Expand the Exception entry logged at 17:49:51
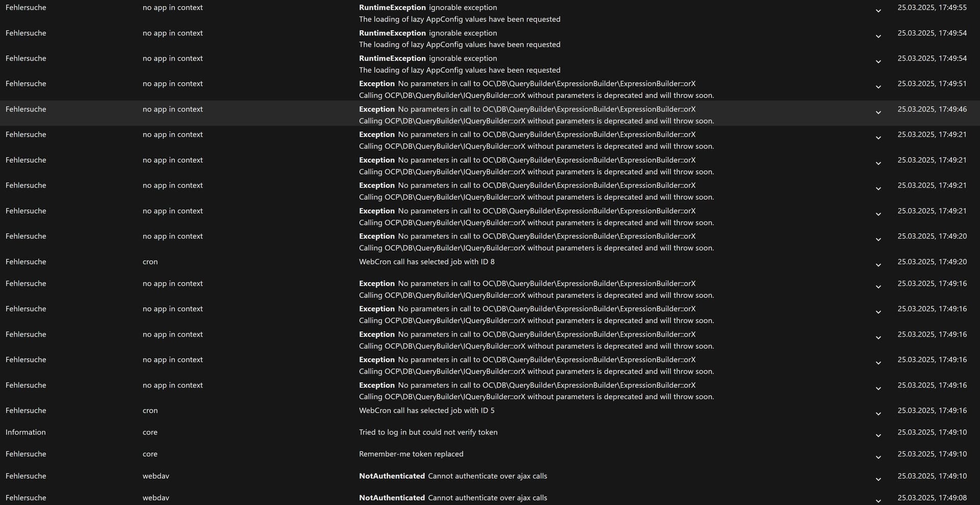Screen dimensions: 980x505 point(878,87)
